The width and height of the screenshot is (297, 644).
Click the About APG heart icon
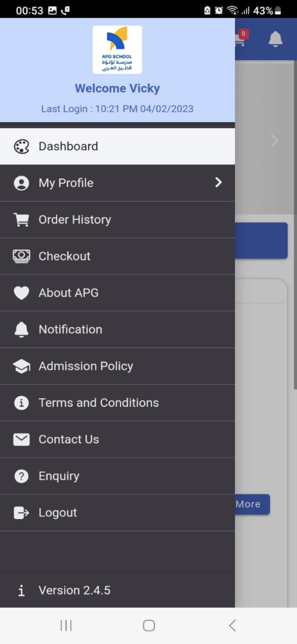coord(21,293)
